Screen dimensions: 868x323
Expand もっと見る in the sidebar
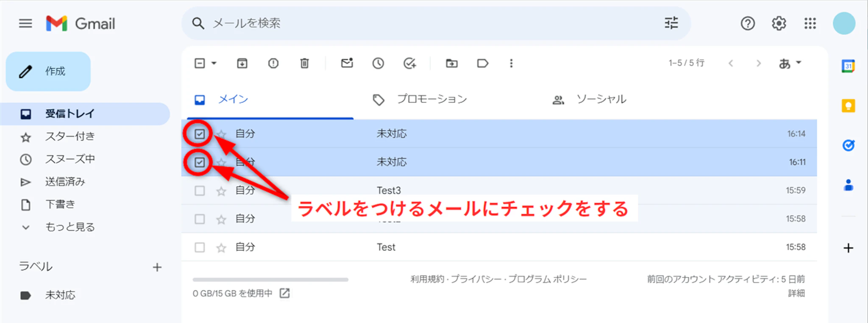[x=70, y=227]
